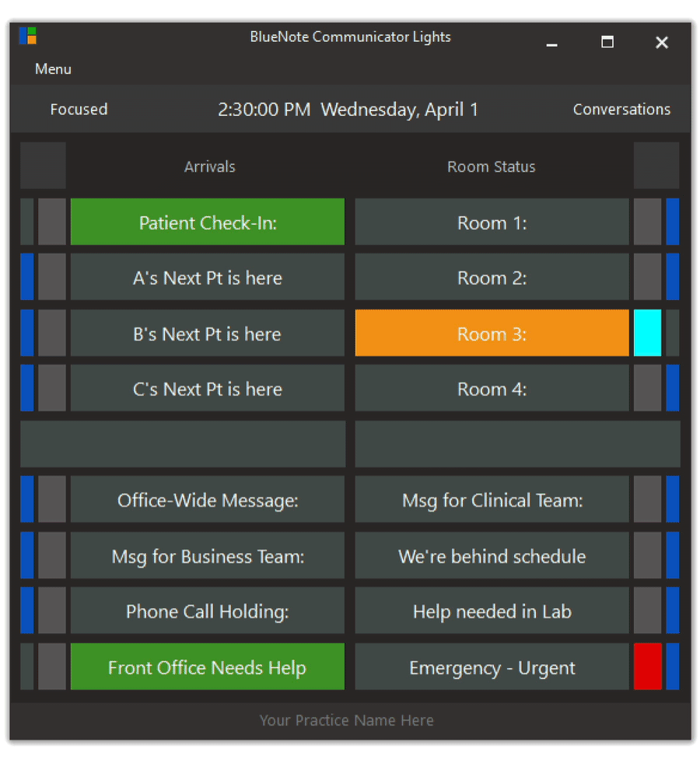Click blue indicator left of A's Next Pt
The width and height of the screenshot is (700, 759).
pos(27,277)
